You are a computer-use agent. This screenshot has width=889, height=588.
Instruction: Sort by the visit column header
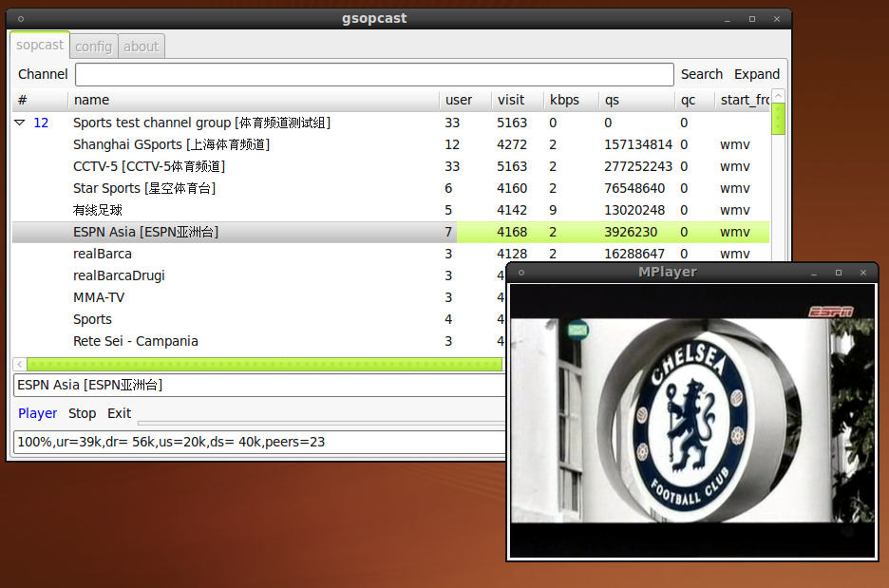(x=517, y=100)
